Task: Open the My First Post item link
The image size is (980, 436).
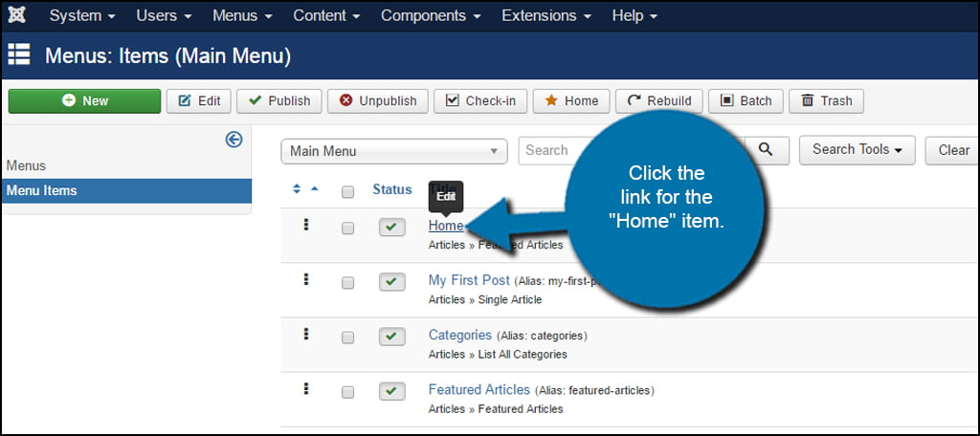Action: coord(469,280)
